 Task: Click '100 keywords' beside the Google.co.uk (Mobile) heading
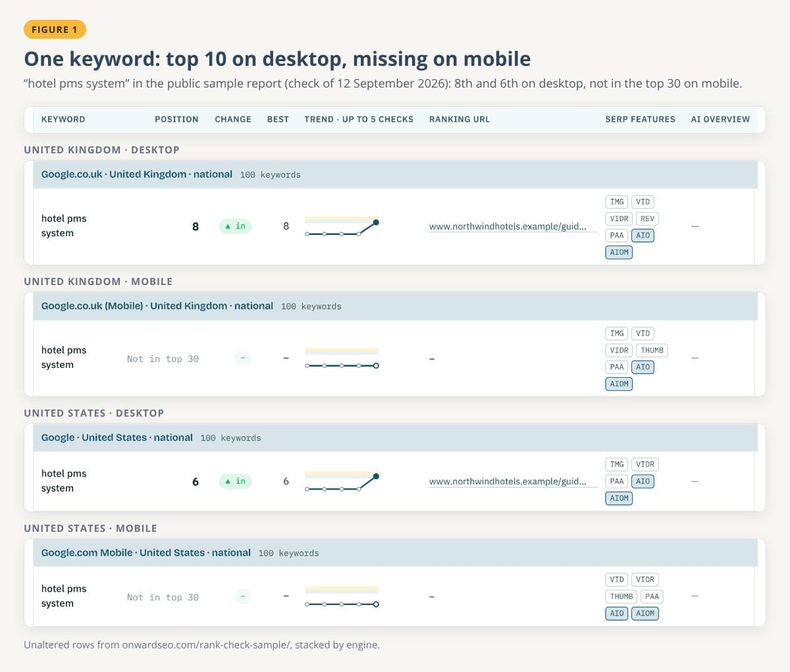click(311, 307)
